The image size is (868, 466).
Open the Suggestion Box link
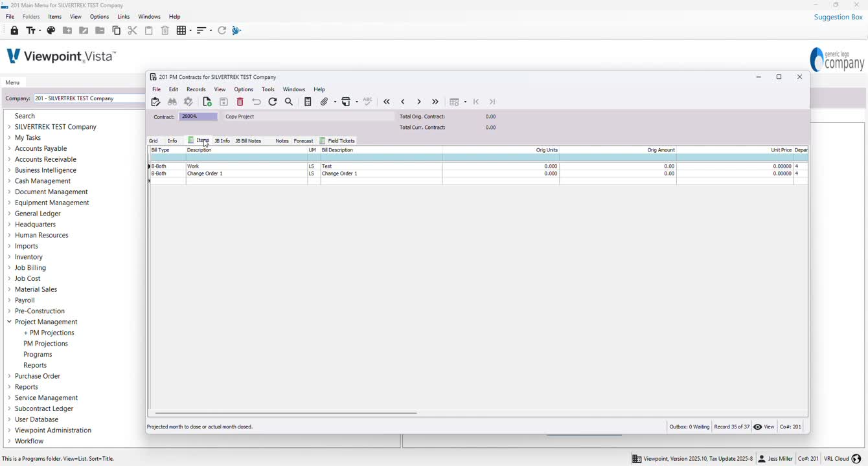click(x=838, y=17)
